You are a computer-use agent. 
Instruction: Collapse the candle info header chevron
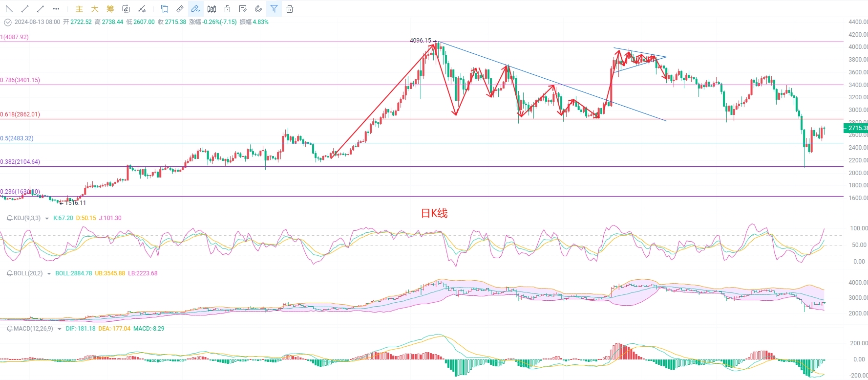tap(7, 22)
